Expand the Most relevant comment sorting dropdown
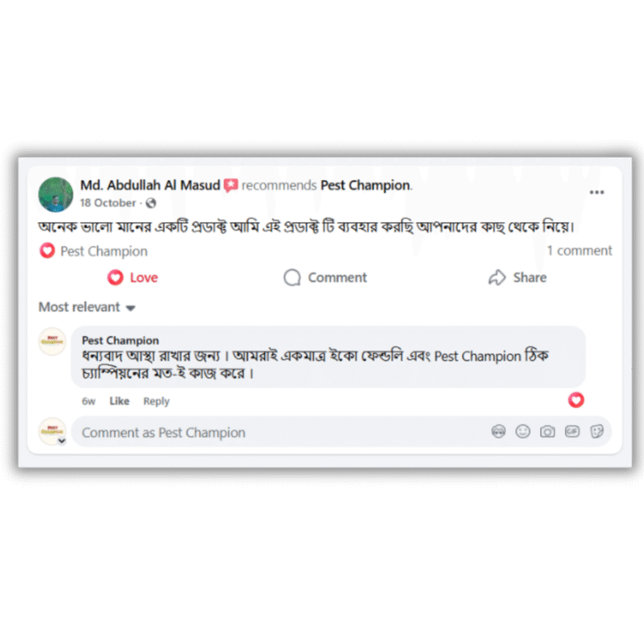644x644 pixels. pyautogui.click(x=86, y=307)
